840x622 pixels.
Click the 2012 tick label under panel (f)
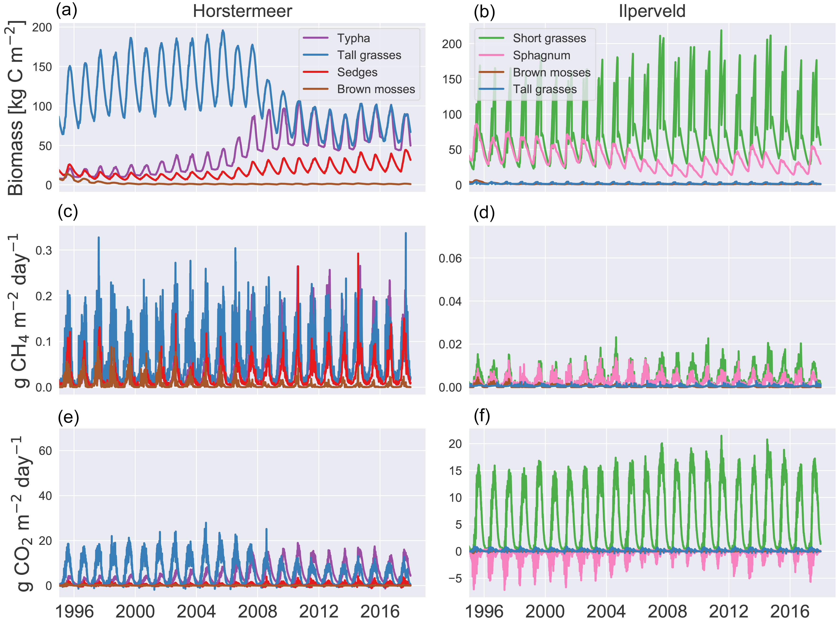[728, 612]
